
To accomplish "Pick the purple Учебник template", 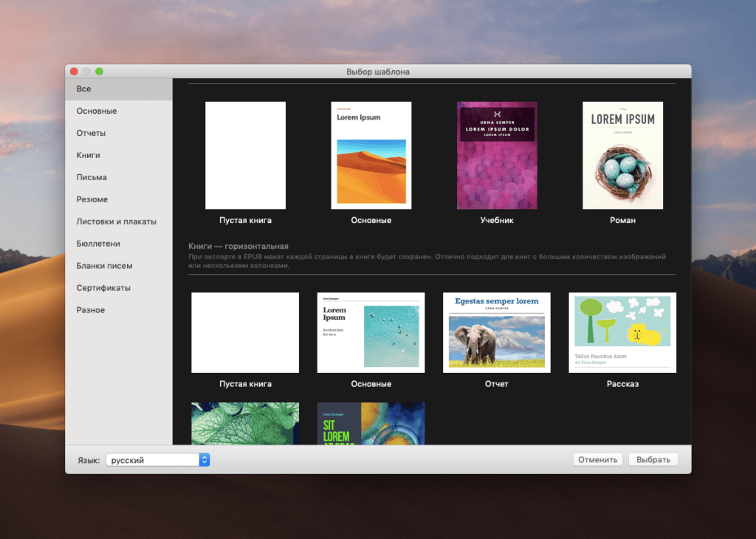I will (x=497, y=156).
